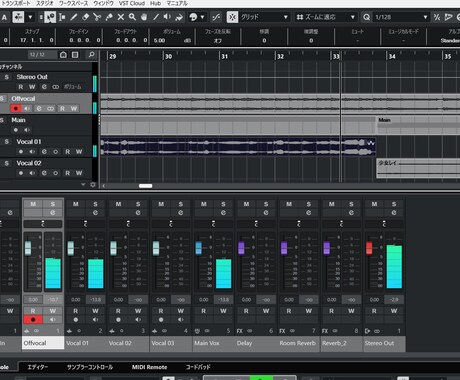Screen dimensions: 460x380
Task: Open the トランスポート menu
Action: [16, 3]
